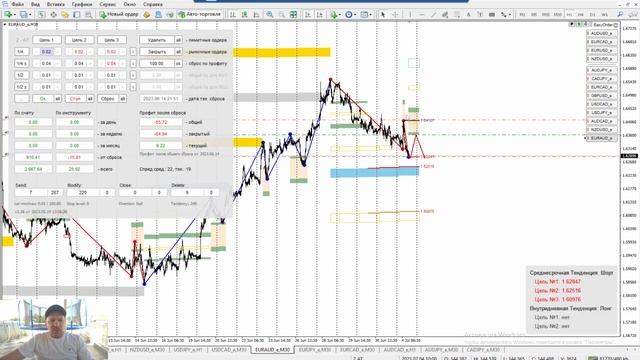The height and width of the screenshot is (360, 640).
Task: Select AUDUSD_a in the symbol list
Action: click(x=602, y=33)
